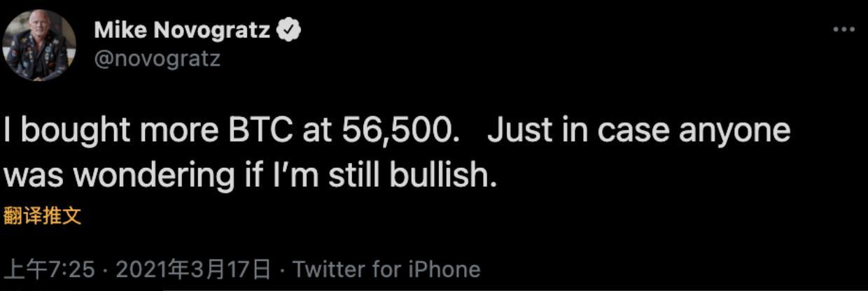This screenshot has width=868, height=291.
Task: Click the display name Mike Novogratz
Action: (x=181, y=30)
